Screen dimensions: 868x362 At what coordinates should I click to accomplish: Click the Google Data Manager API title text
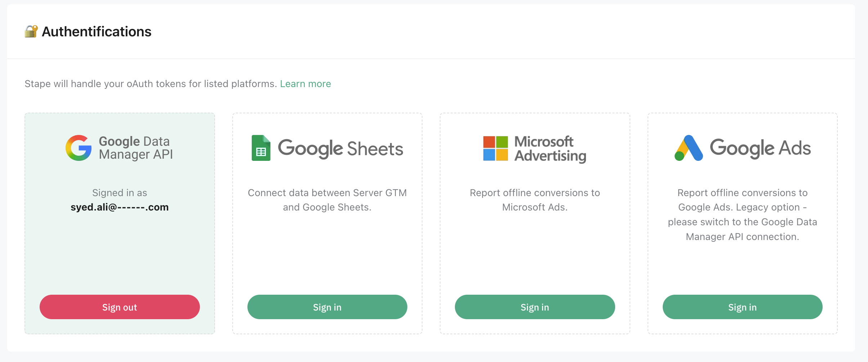click(x=136, y=148)
